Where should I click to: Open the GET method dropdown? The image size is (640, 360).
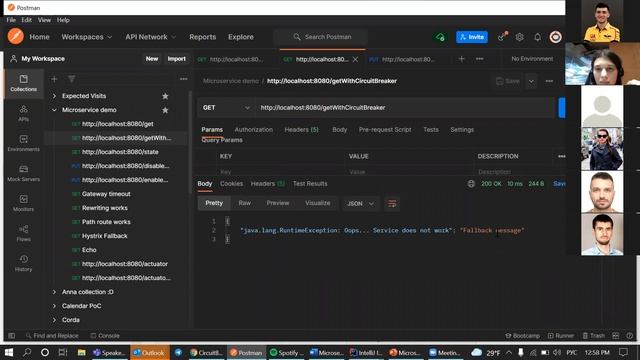226,108
